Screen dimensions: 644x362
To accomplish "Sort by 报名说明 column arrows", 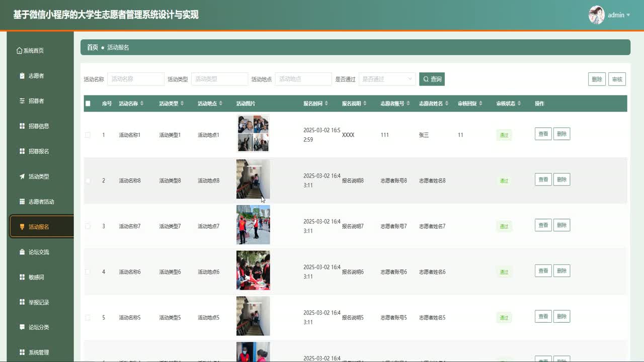I will coord(365,104).
